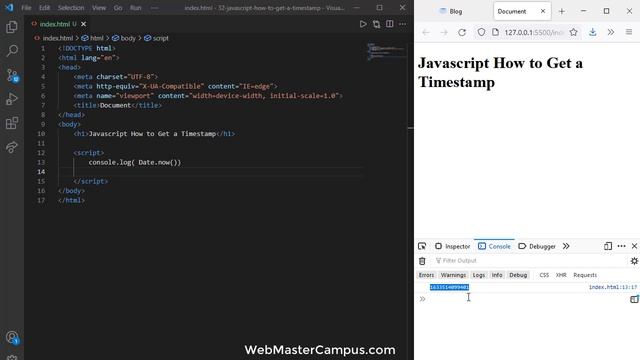Toggle the XHR filter
Screen dimensions: 640x360
(561, 275)
